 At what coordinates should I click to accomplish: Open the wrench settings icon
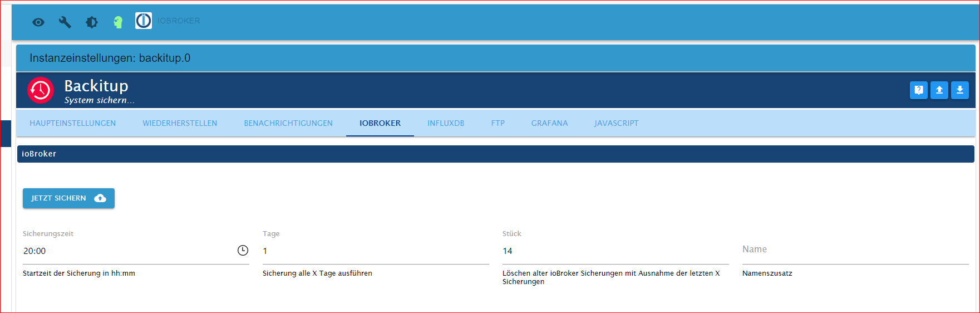click(65, 22)
